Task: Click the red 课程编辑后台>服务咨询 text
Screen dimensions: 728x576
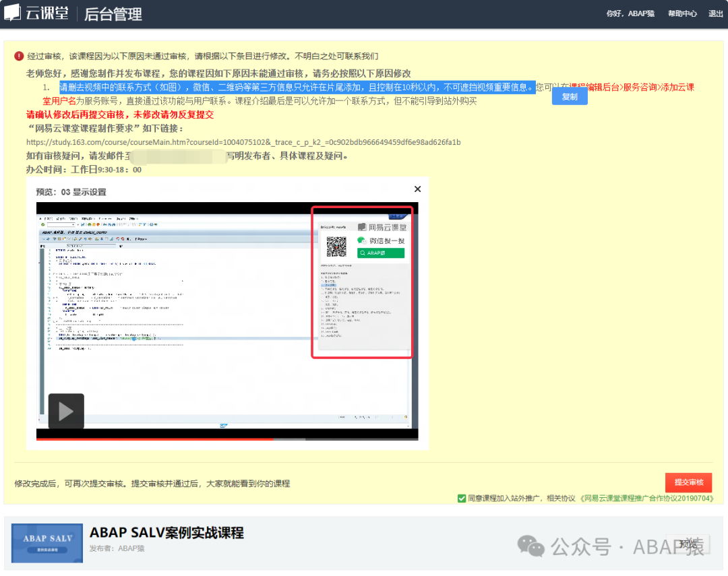Action: pyautogui.click(x=613, y=88)
